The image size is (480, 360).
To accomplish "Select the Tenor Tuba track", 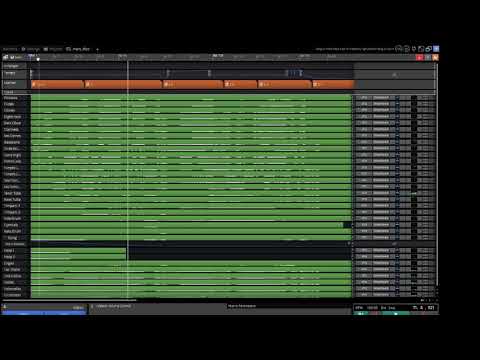I will (16, 193).
